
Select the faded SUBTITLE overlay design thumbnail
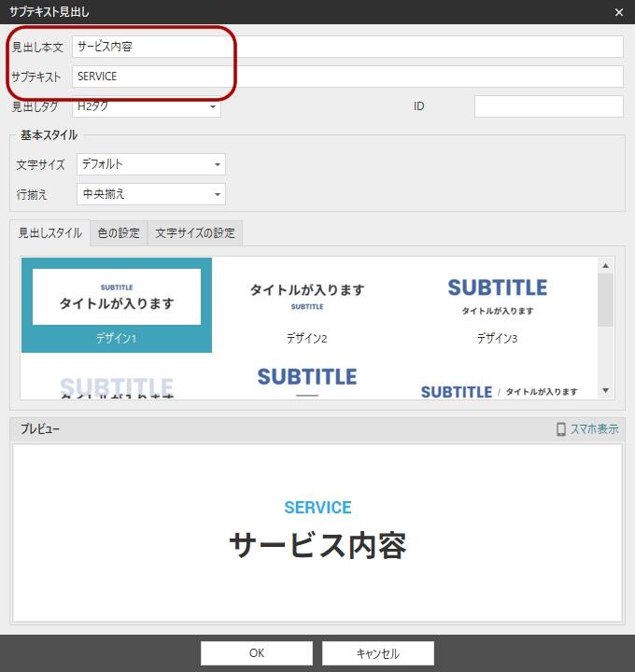click(x=117, y=385)
